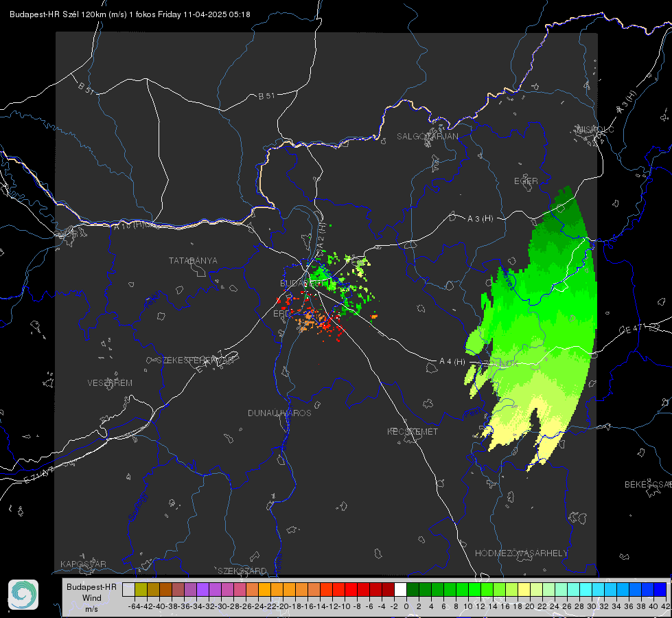
Task: Select the olive swatch between -64 and -42
Action: tap(141, 589)
